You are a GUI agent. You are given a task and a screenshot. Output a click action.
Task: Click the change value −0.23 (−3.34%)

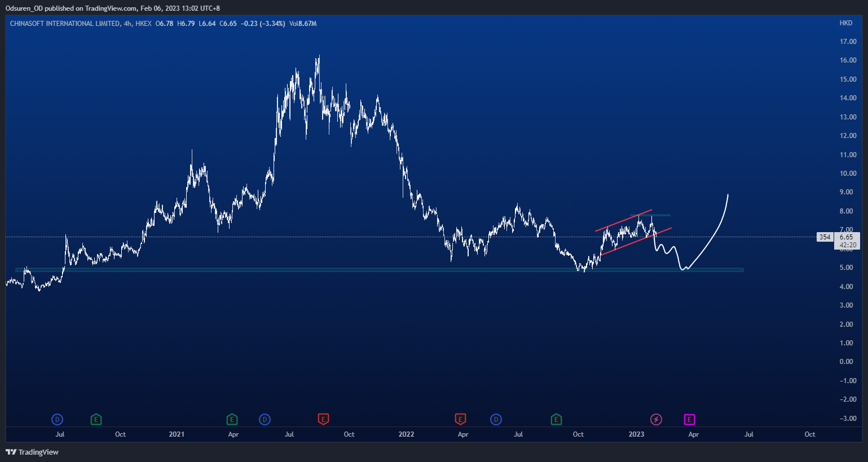(x=263, y=24)
